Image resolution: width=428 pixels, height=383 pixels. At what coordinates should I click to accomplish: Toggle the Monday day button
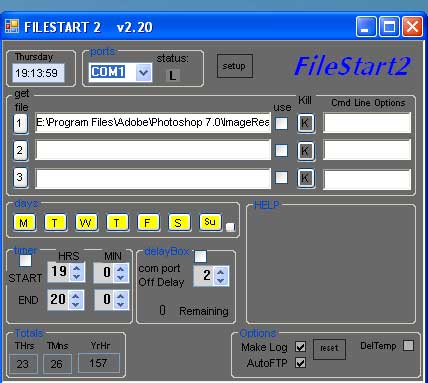pyautogui.click(x=24, y=222)
